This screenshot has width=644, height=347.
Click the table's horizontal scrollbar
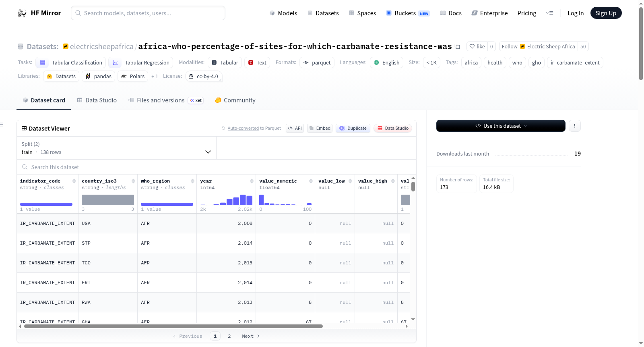coord(173,326)
